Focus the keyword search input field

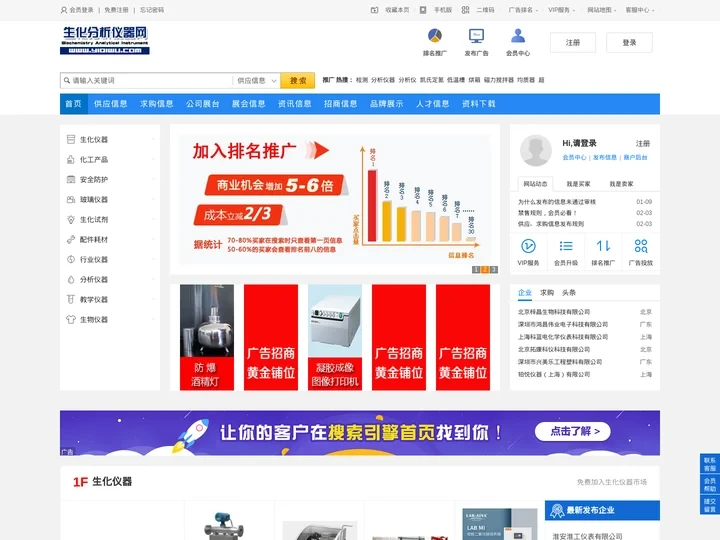[x=147, y=80]
